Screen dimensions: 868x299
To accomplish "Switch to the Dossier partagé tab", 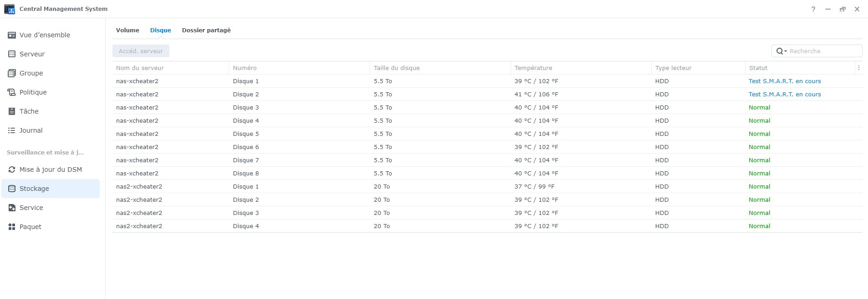I will click(206, 30).
